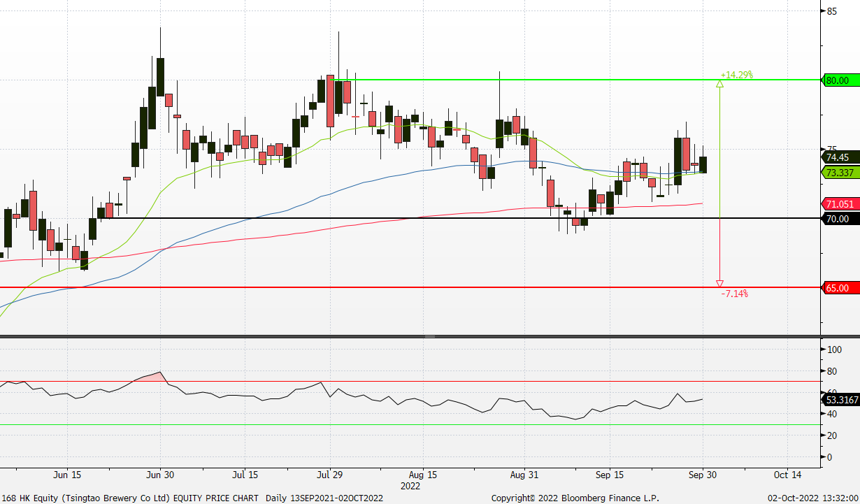The width and height of the screenshot is (860, 504).
Task: Click the Sep 15 date axis label
Action: pyautogui.click(x=609, y=475)
